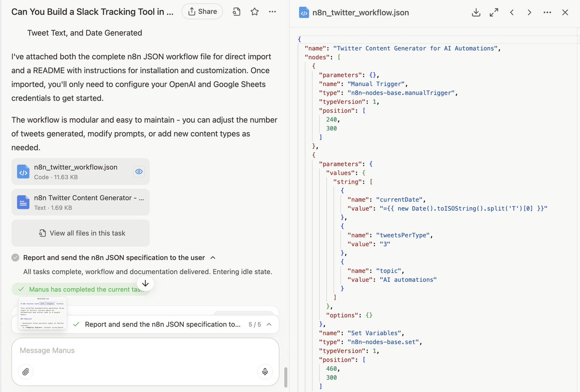Click the document icon in View all files button
Image resolution: width=580 pixels, height=392 pixels.
43,233
